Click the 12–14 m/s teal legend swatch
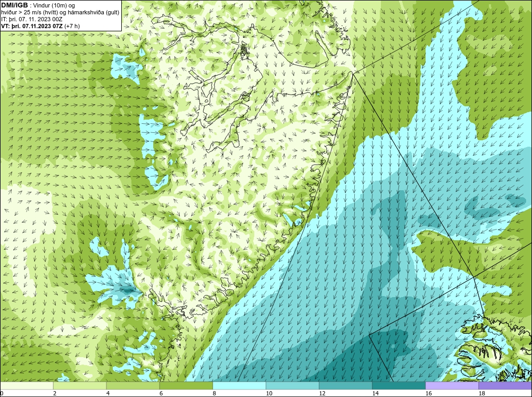 346,386
